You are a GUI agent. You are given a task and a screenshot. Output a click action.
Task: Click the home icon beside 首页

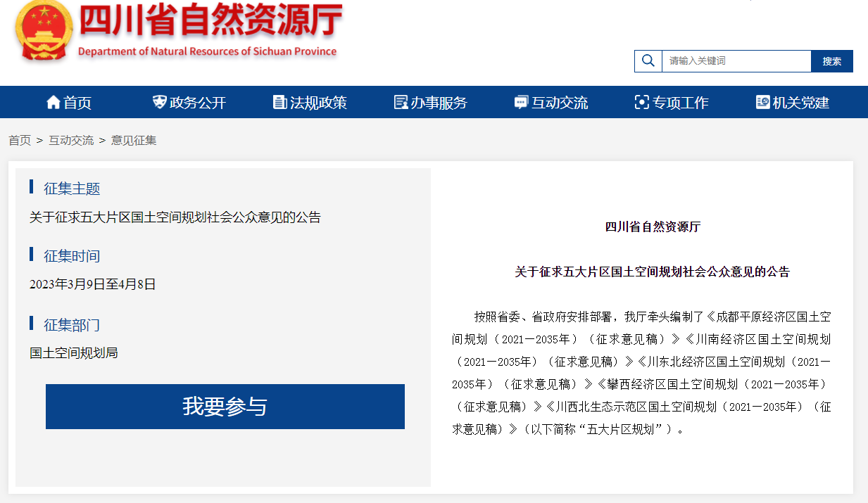(x=53, y=101)
